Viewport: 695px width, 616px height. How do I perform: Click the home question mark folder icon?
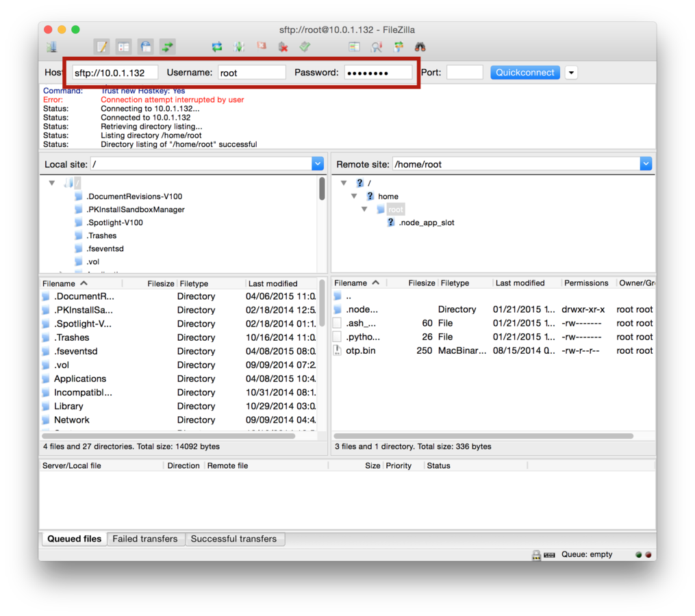tap(370, 196)
